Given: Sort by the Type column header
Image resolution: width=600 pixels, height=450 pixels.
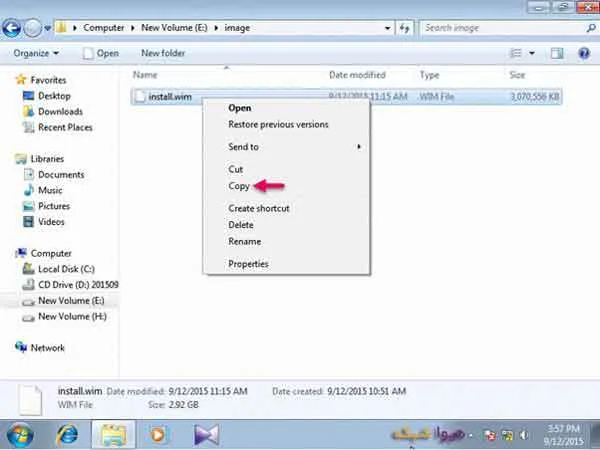Looking at the screenshot, I should (x=429, y=75).
